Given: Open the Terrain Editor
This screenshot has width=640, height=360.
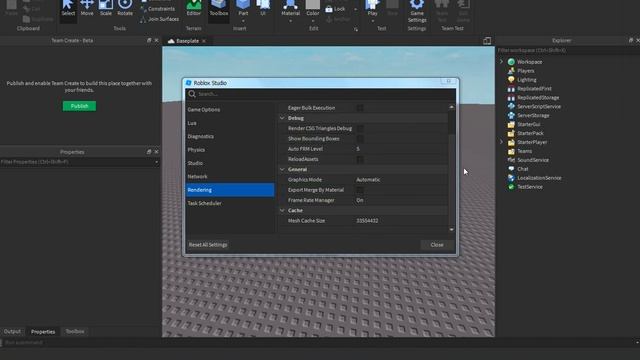Looking at the screenshot, I should pos(193,8).
